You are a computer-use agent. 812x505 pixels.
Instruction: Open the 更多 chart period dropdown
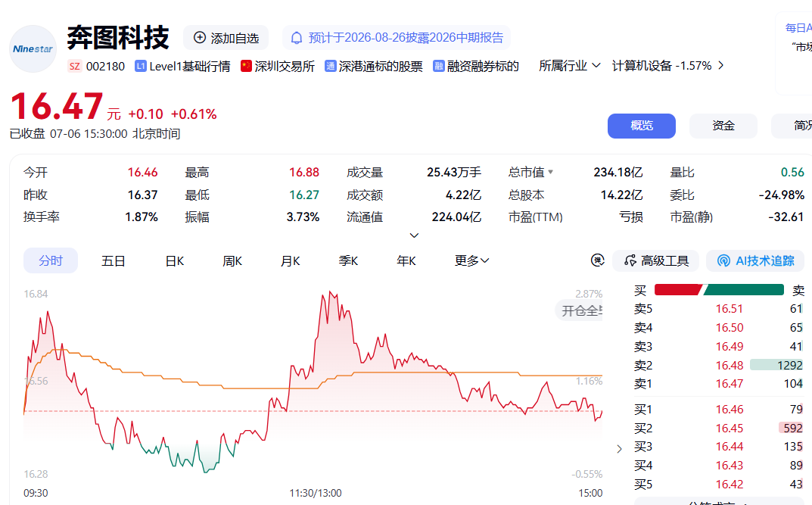pos(471,261)
